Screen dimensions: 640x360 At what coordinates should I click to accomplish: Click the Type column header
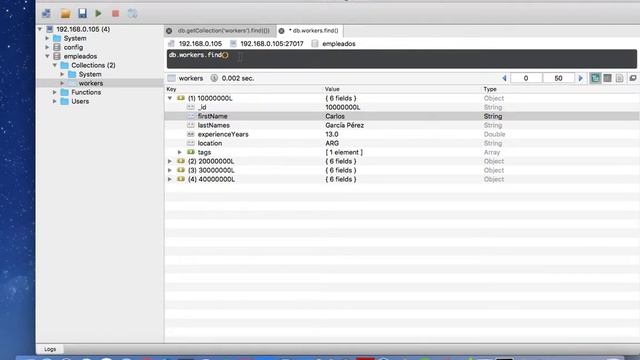click(490, 89)
